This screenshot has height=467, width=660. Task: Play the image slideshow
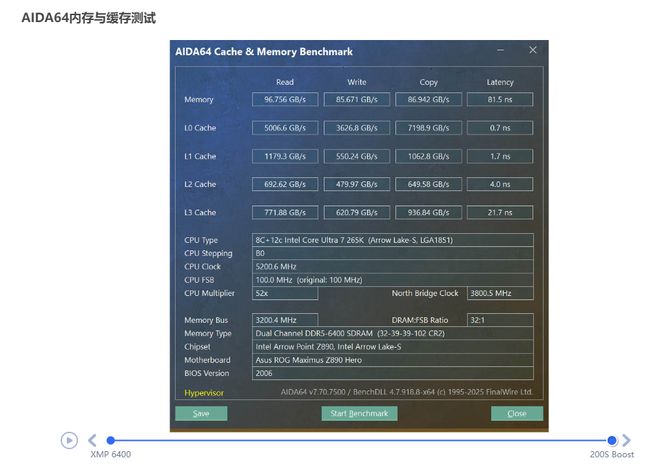point(69,440)
